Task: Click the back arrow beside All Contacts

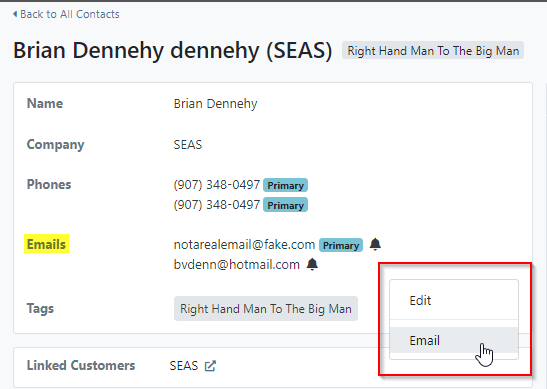Action: 15,14
